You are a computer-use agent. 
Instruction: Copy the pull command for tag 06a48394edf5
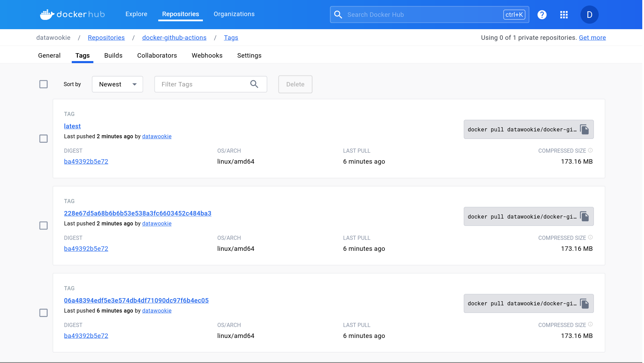(584, 303)
